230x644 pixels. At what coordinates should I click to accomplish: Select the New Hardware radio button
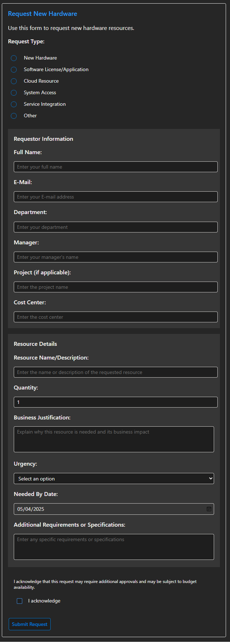point(14,58)
